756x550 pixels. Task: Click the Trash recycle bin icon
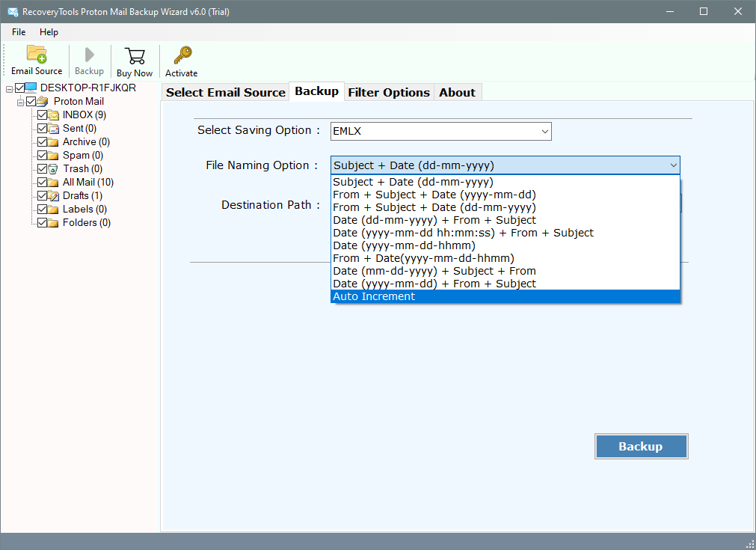tap(54, 169)
